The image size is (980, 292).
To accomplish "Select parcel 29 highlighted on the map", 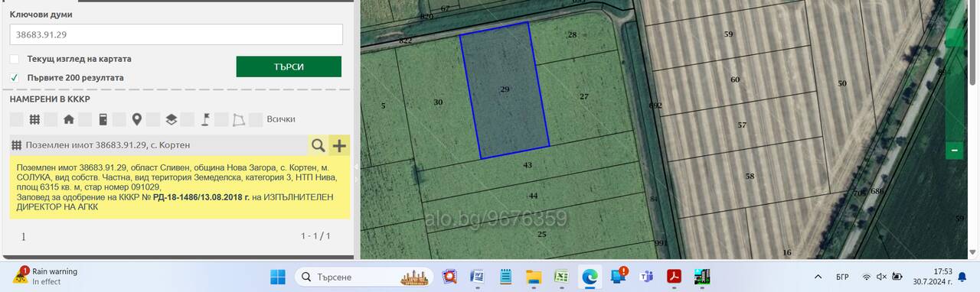I will point(505,89).
